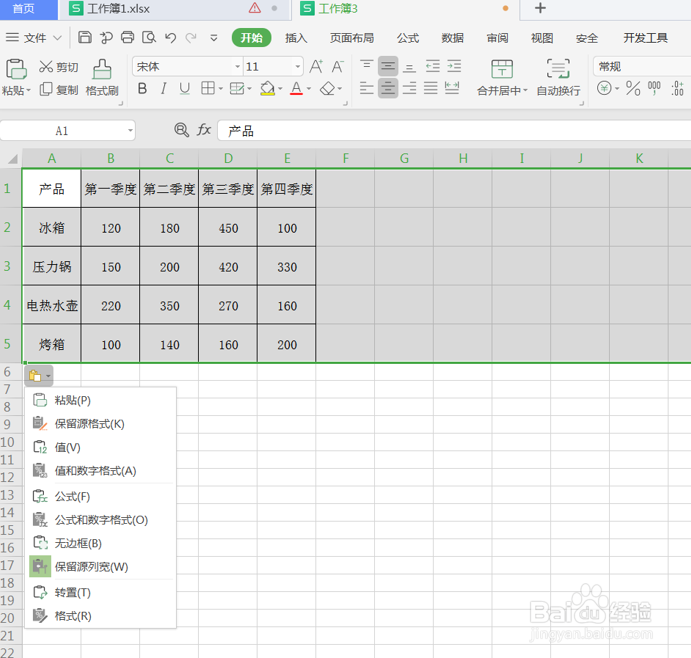
Task: Toggle horizontal center alignment
Action: pos(388,88)
